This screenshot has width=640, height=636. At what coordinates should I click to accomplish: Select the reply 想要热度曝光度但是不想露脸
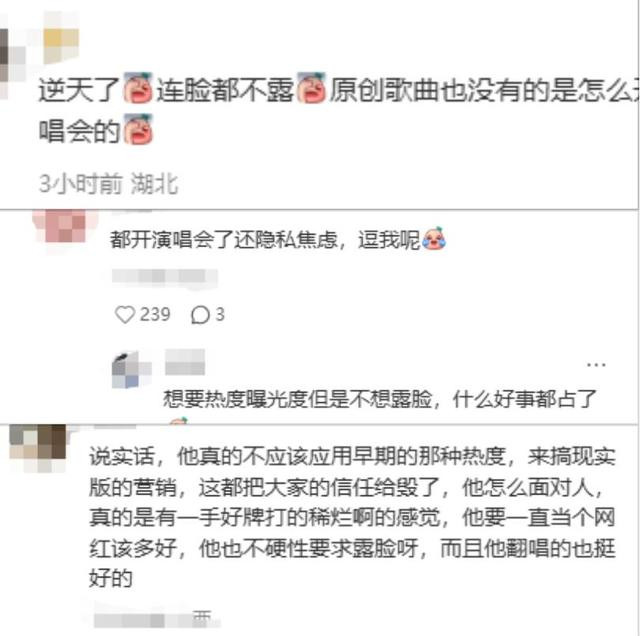point(380,399)
